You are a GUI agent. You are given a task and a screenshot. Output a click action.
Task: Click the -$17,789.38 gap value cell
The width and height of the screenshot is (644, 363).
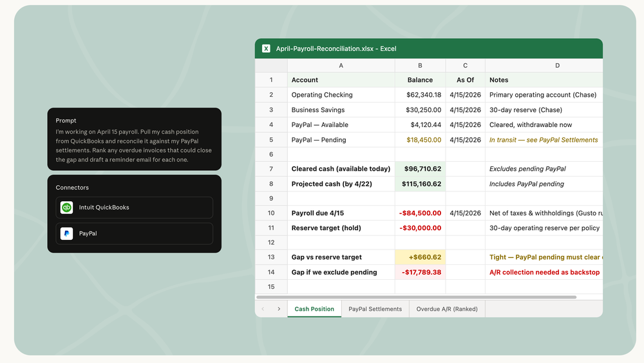click(x=420, y=272)
